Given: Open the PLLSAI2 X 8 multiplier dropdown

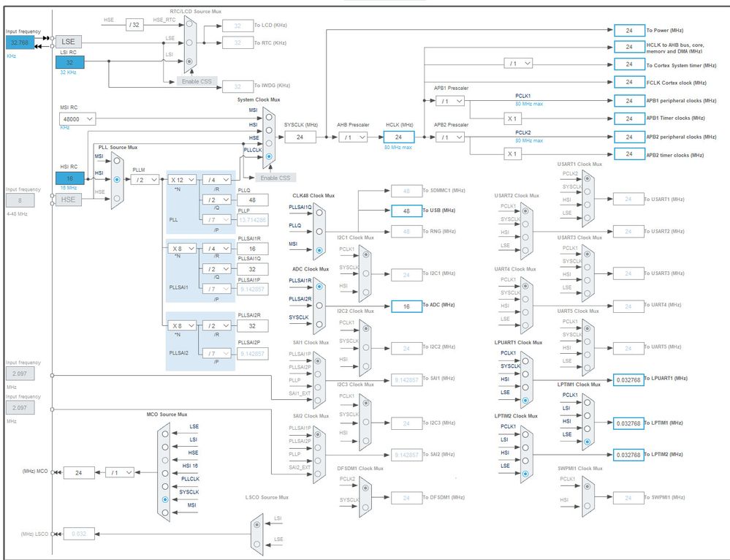Looking at the screenshot, I should click(x=182, y=325).
